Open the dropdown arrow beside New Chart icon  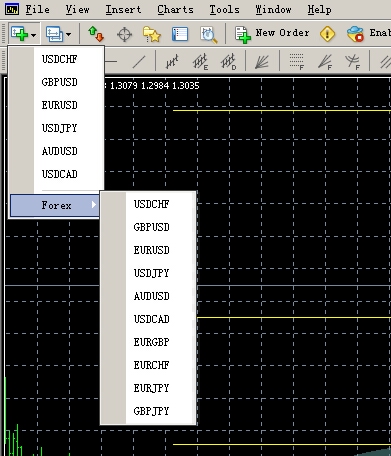[x=33, y=34]
